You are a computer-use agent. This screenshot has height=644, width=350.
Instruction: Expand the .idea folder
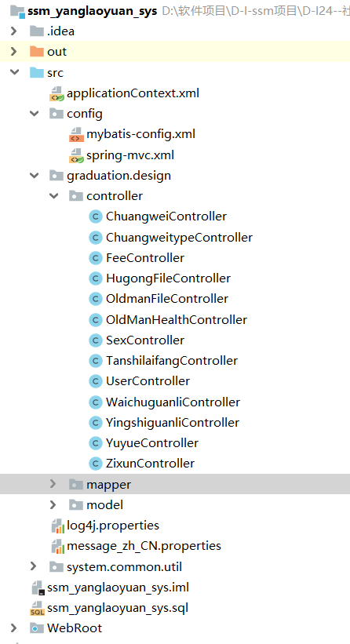13,31
